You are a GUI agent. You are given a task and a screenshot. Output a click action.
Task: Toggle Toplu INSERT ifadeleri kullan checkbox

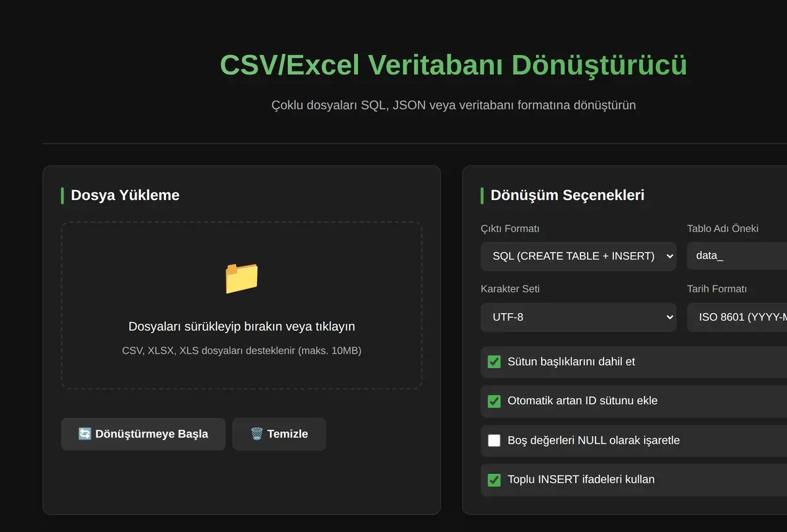click(x=494, y=480)
